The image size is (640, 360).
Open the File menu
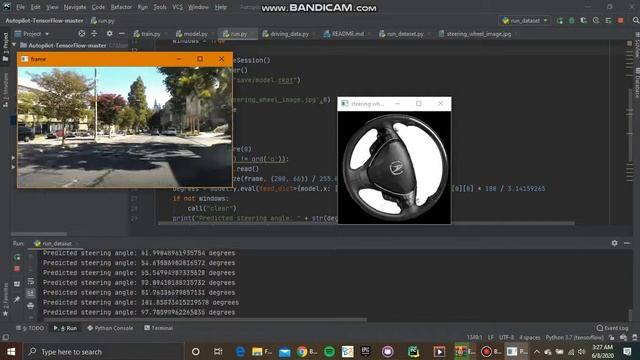pos(20,7)
